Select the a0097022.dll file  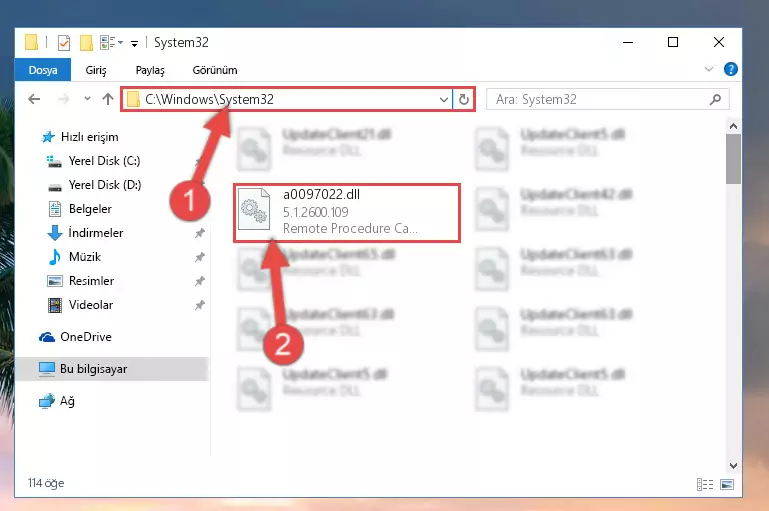click(x=347, y=213)
